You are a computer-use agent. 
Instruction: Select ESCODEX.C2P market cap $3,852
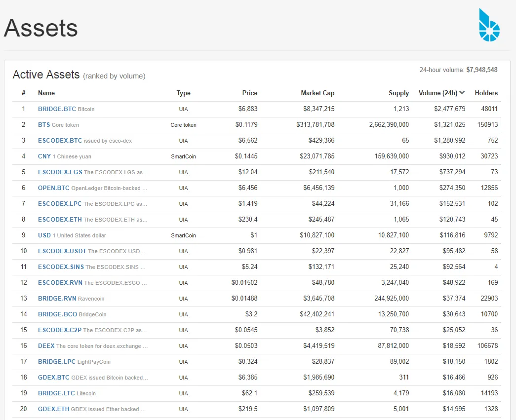click(325, 330)
